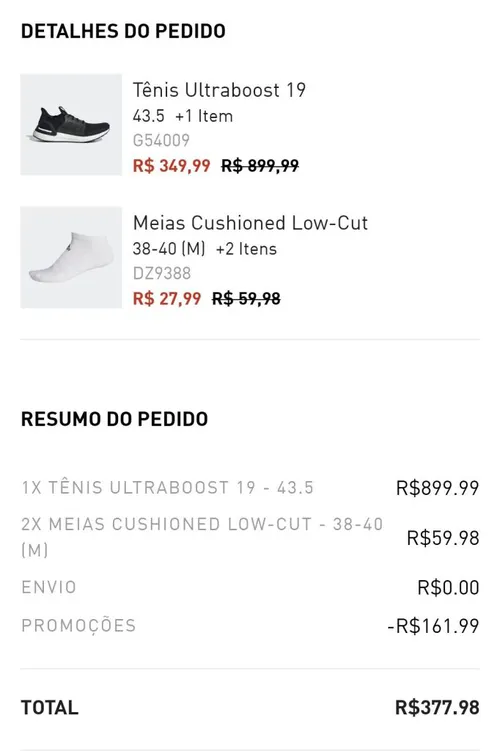Click the crossed-out R$ 59,98 price

coord(246,299)
